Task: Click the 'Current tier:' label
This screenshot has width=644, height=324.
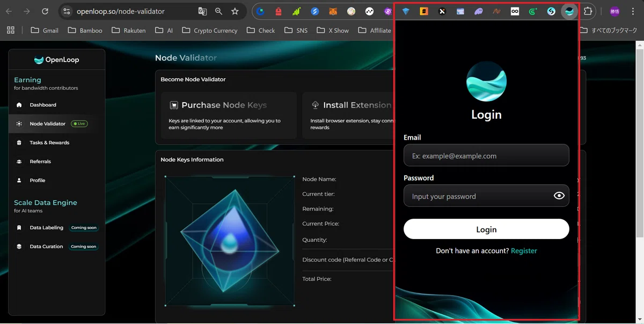Action: click(318, 194)
